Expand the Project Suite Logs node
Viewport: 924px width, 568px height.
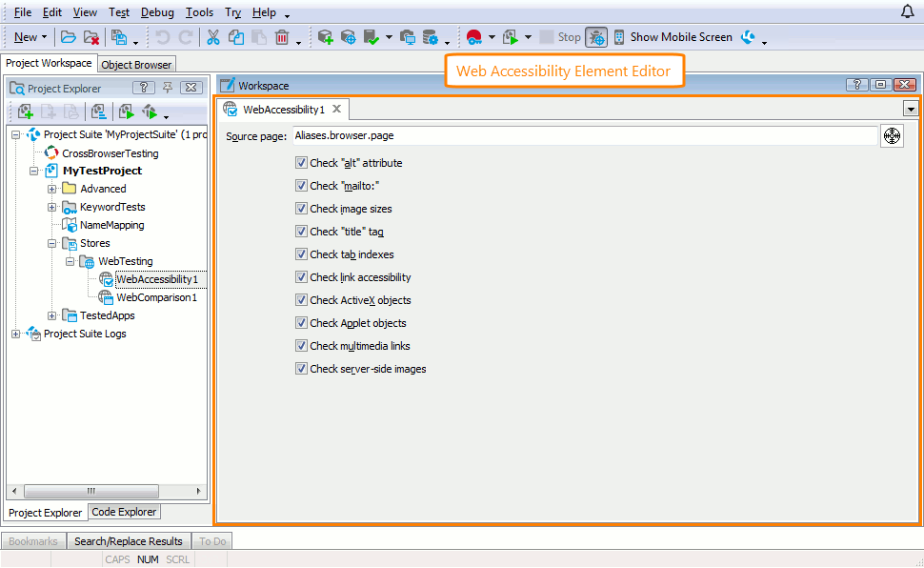pyautogui.click(x=16, y=334)
